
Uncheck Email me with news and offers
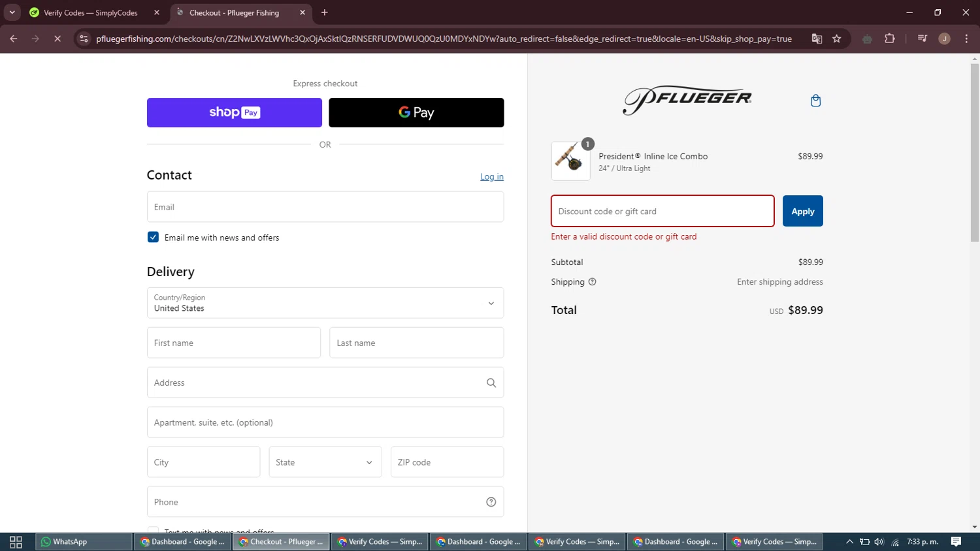[x=153, y=237]
